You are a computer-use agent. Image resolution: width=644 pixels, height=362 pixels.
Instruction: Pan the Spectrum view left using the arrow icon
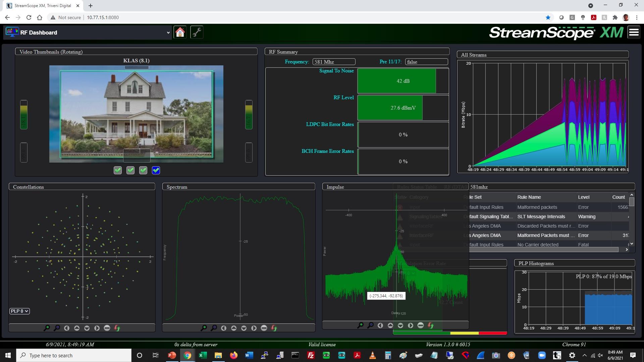(x=224, y=328)
